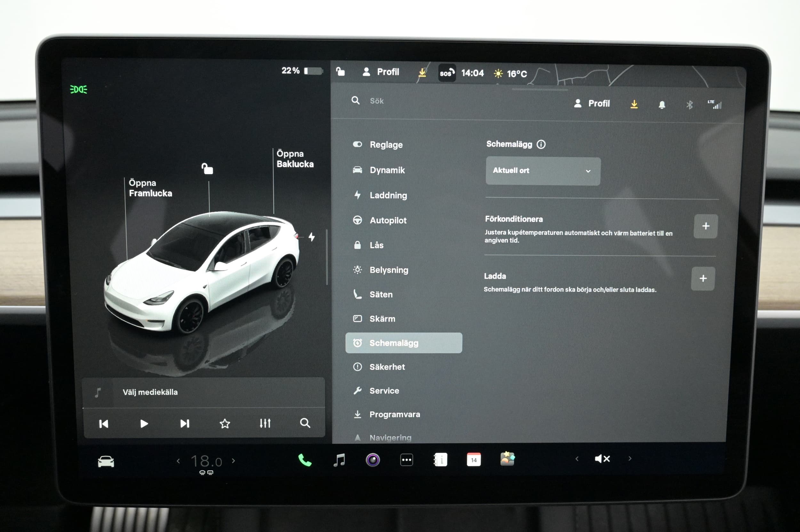Add a Förkonditionera schedule with plus

705,226
